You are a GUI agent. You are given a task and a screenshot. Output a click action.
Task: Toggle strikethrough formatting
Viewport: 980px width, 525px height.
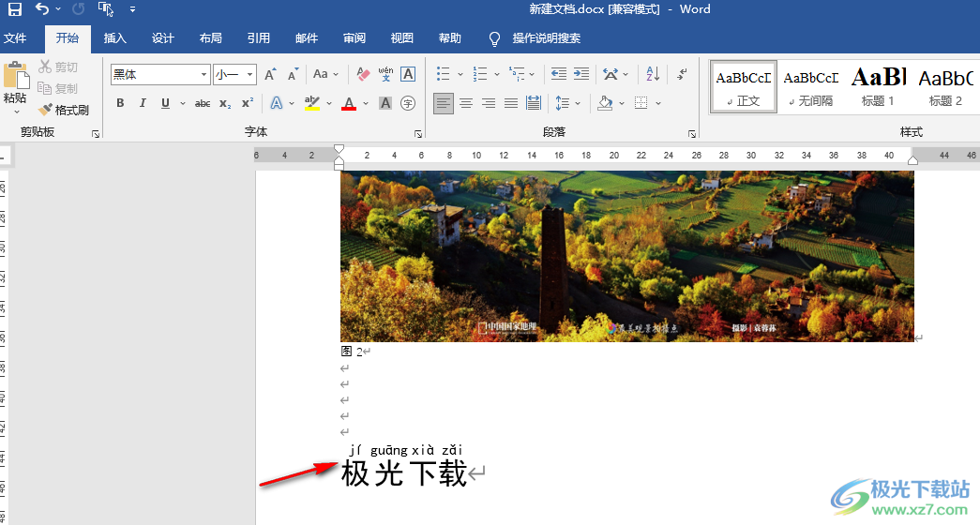click(202, 103)
